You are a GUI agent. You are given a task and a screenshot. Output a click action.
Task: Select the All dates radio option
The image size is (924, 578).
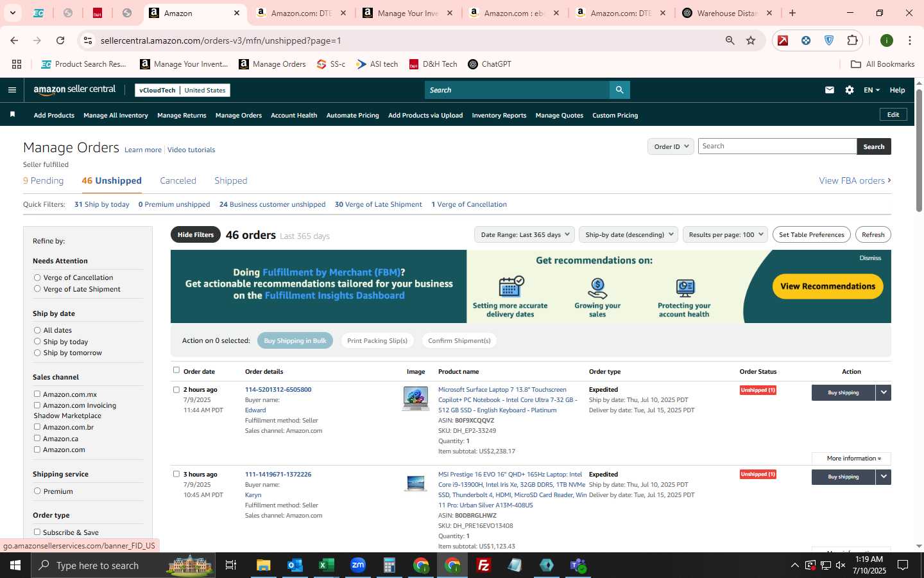pos(37,330)
